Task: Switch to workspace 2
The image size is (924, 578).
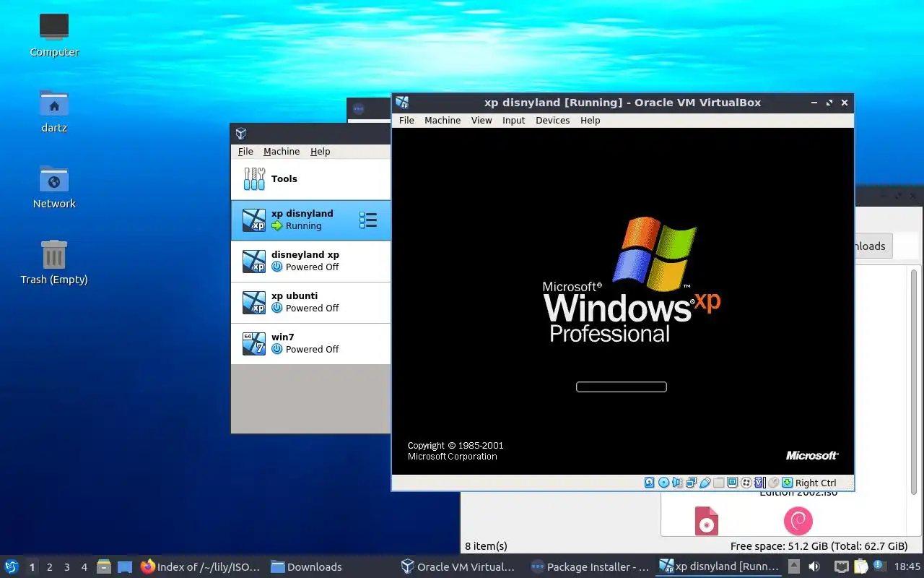Action: [49, 567]
